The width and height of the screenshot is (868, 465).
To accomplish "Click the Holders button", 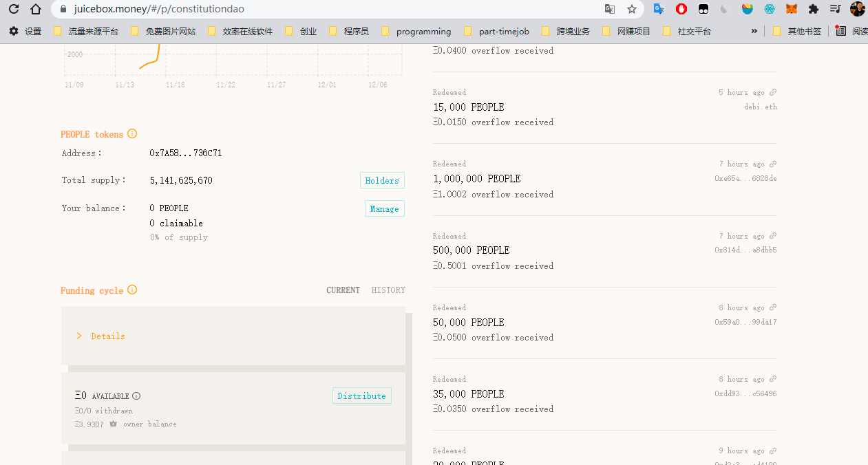I will pos(382,180).
